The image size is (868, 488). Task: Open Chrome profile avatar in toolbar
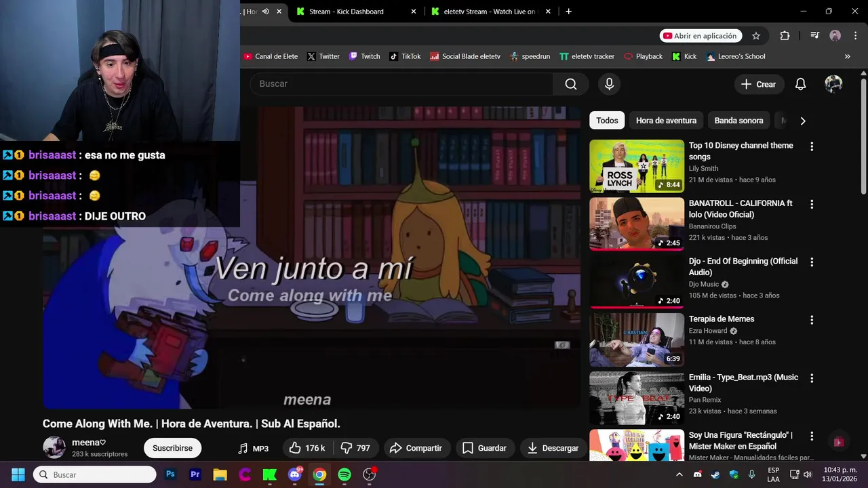pos(835,36)
